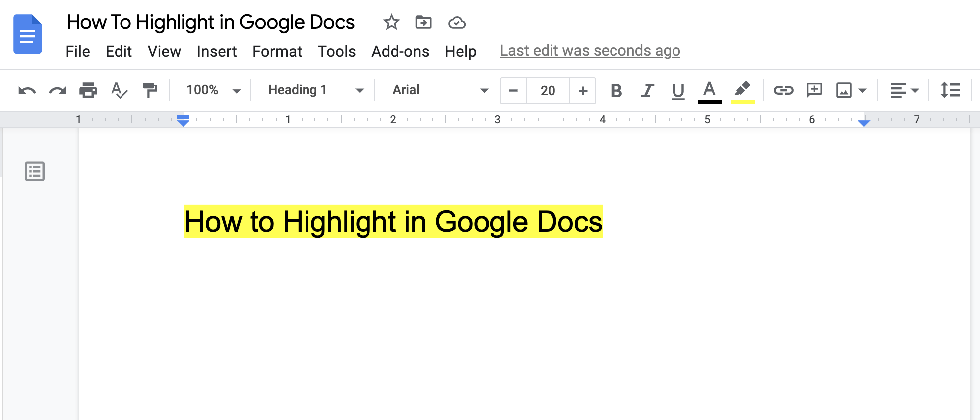Toggle Underline formatting

point(678,91)
